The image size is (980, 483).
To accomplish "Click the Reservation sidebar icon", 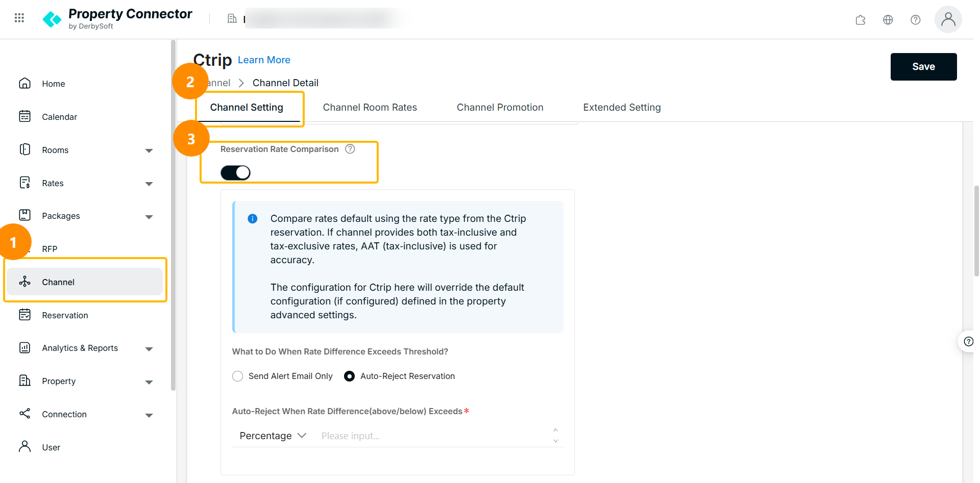I will pyautogui.click(x=24, y=315).
